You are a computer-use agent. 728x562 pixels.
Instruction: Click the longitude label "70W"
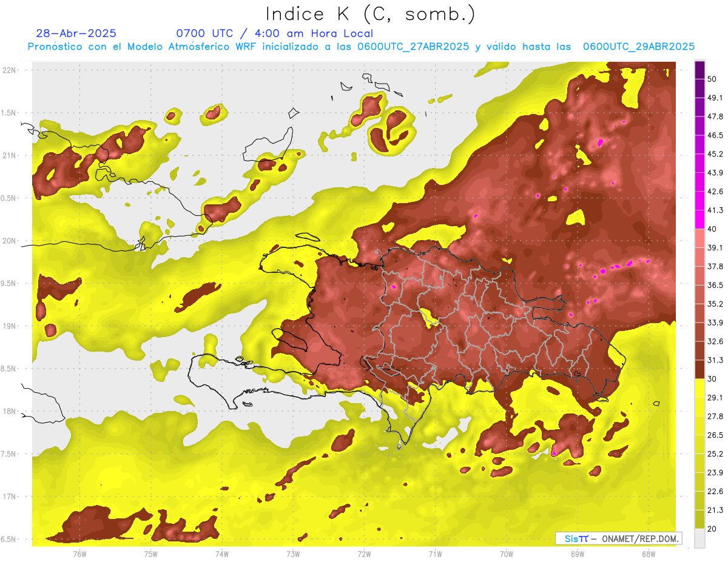[507, 554]
